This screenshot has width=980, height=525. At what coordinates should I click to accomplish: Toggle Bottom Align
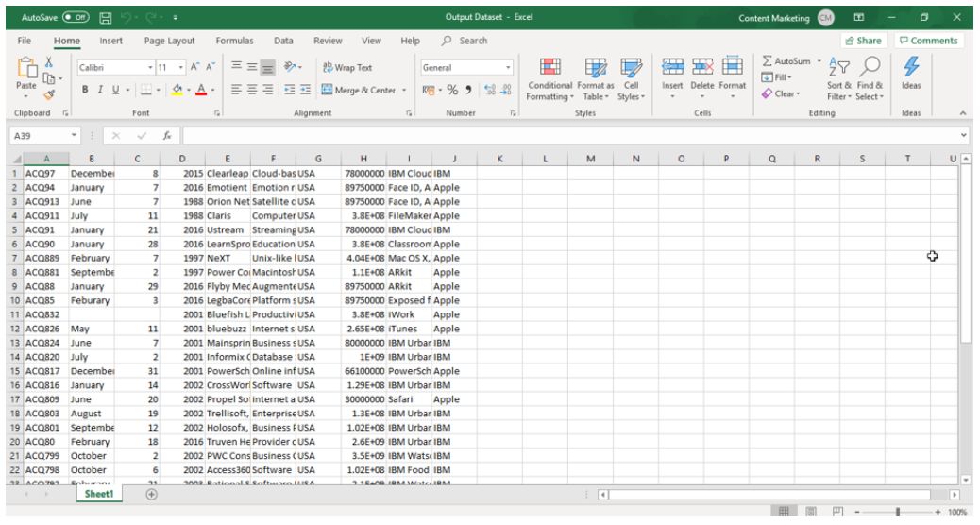(267, 67)
